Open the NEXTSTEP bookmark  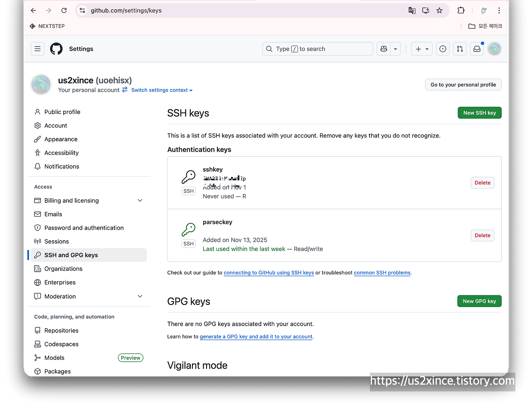click(x=47, y=26)
